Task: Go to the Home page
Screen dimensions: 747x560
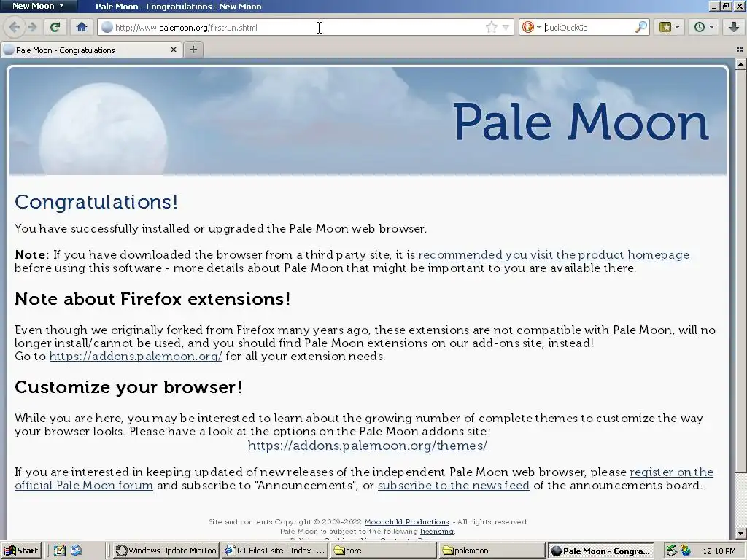Action: click(82, 27)
